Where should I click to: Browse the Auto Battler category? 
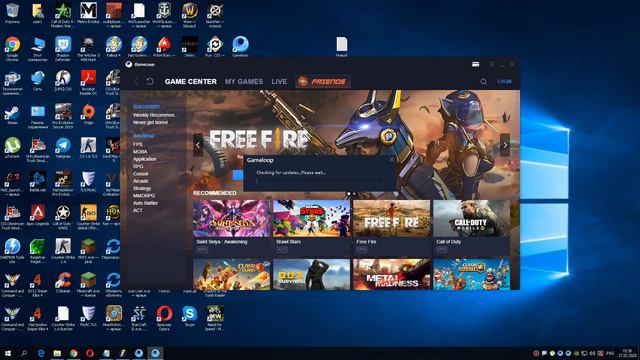tap(145, 203)
